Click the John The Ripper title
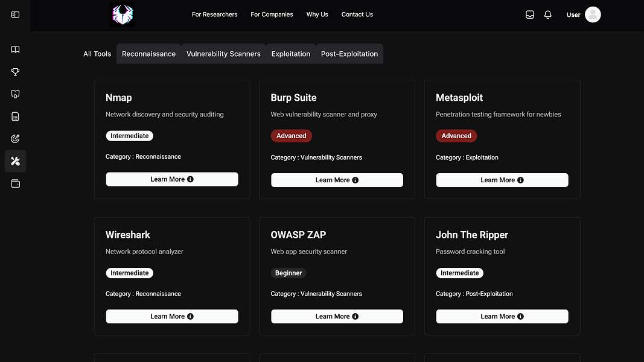Screen dimensions: 644x362 472,235
